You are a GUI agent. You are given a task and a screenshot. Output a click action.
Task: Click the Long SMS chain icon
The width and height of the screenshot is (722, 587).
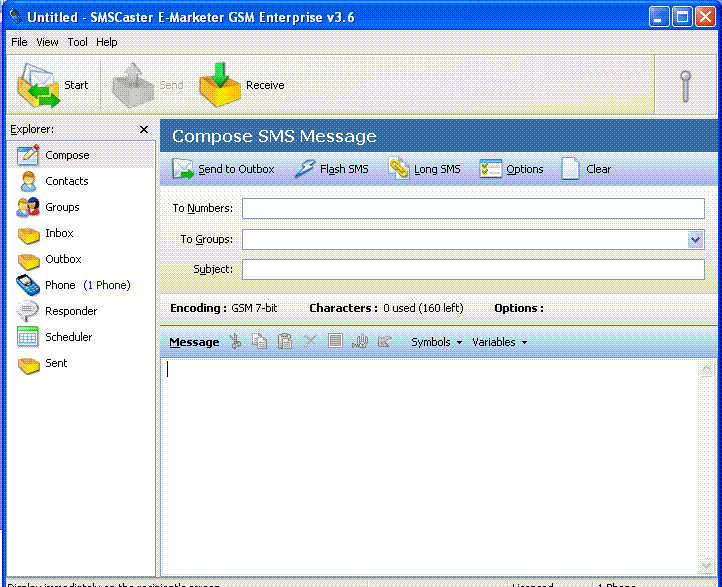[399, 168]
